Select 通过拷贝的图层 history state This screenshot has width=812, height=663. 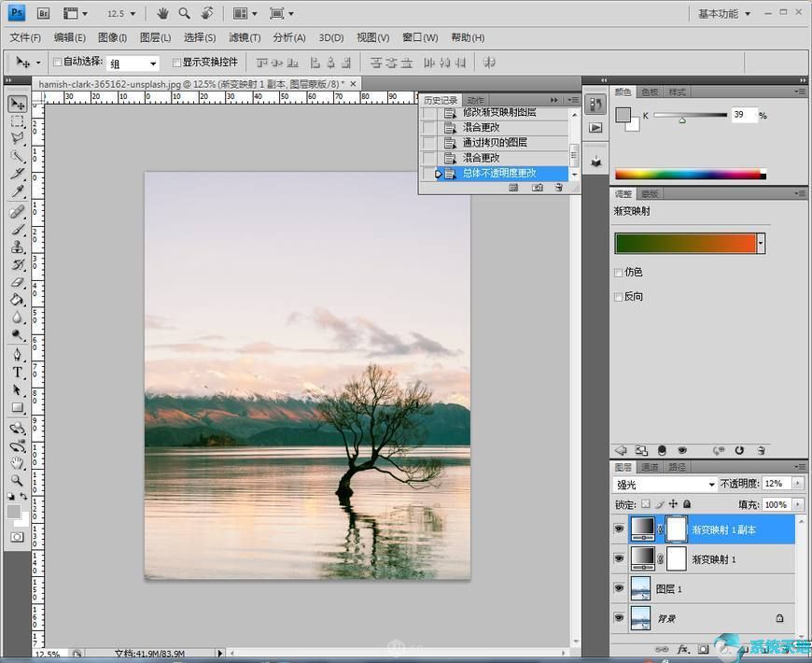click(x=497, y=143)
